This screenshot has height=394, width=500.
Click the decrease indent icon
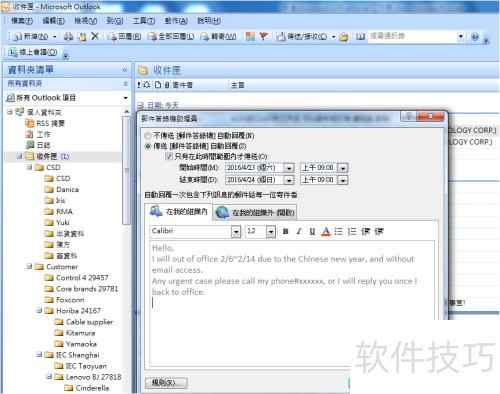[x=365, y=231]
